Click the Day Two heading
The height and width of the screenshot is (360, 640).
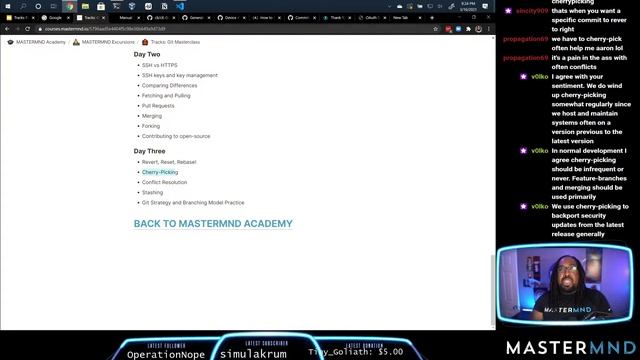(147, 54)
